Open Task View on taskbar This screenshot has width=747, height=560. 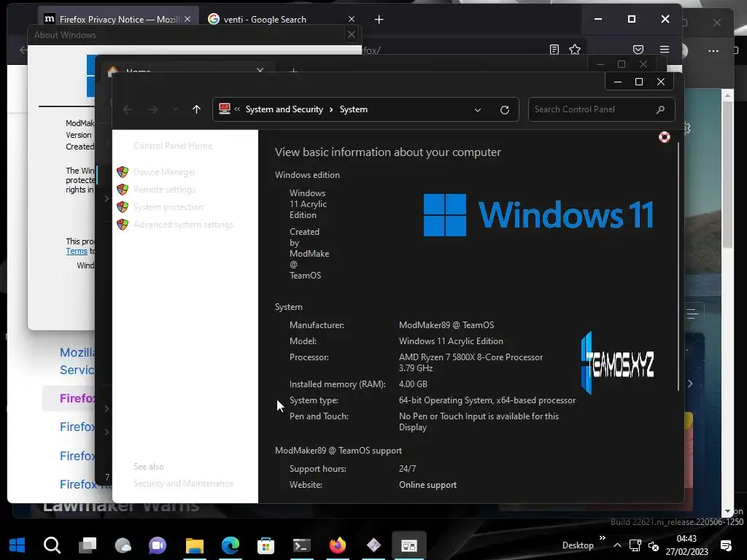(88, 545)
